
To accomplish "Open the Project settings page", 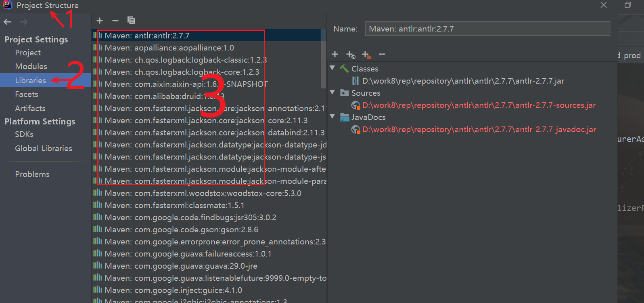I will point(28,53).
